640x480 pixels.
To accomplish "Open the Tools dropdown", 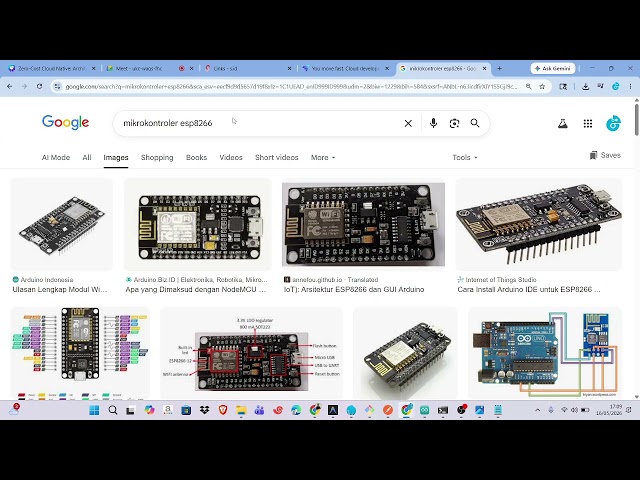I will [465, 158].
